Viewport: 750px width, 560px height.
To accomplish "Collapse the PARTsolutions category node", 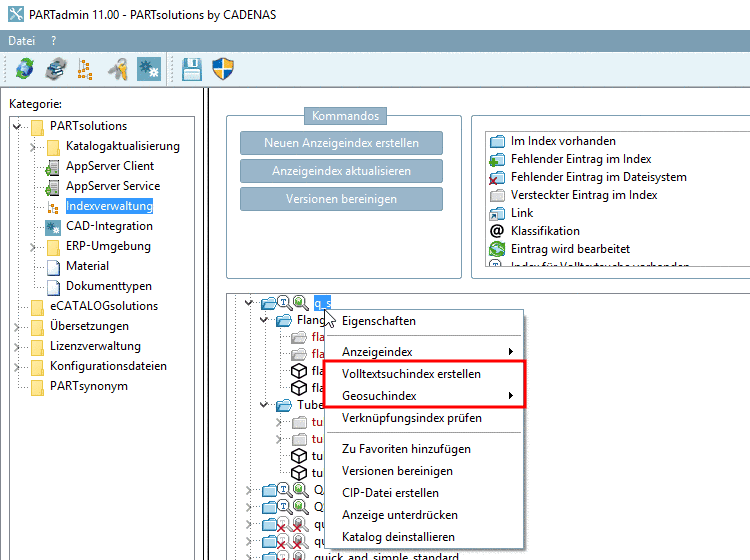I will pos(17,127).
